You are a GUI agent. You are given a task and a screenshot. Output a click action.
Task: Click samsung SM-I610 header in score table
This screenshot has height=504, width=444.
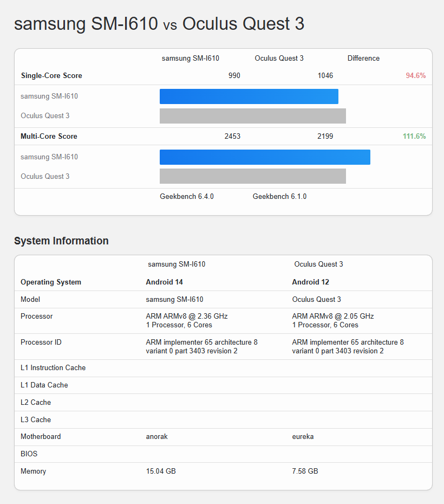[191, 58]
